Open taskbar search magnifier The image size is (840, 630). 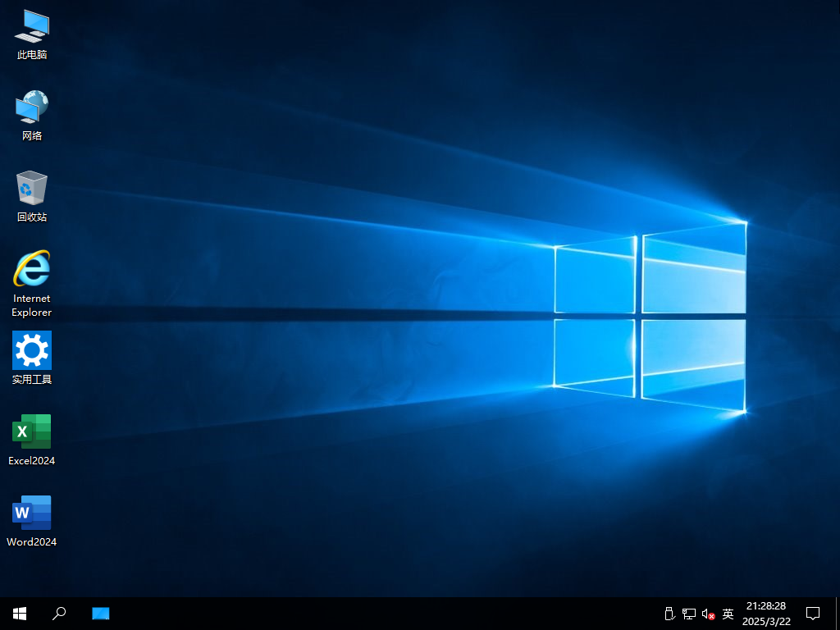(59, 614)
